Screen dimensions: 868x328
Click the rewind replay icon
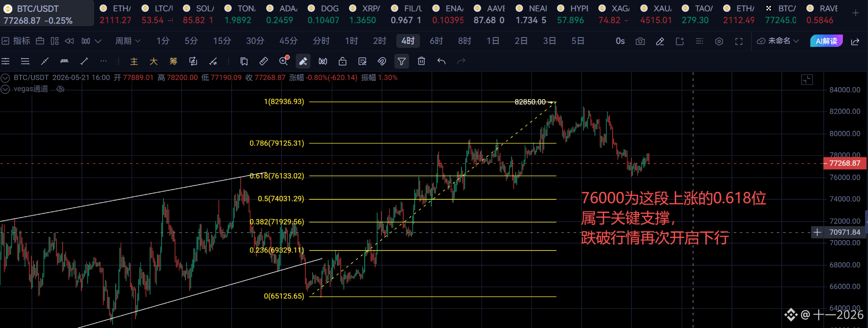tap(69, 41)
